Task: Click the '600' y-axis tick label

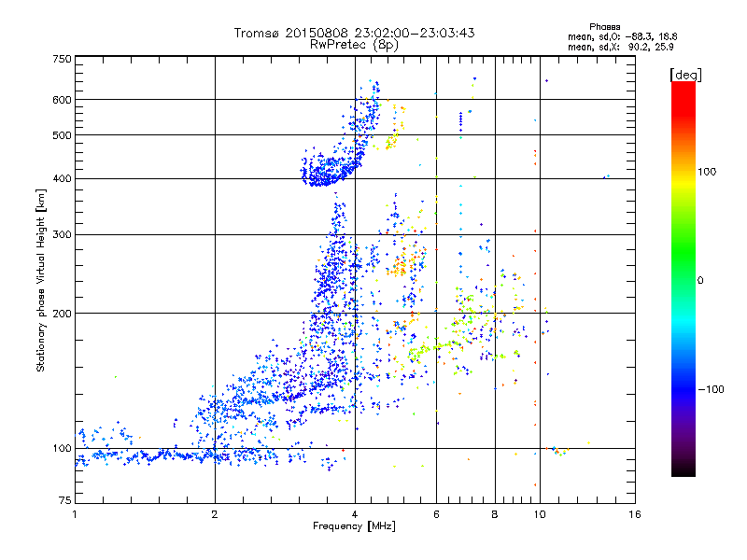Action: (x=63, y=100)
